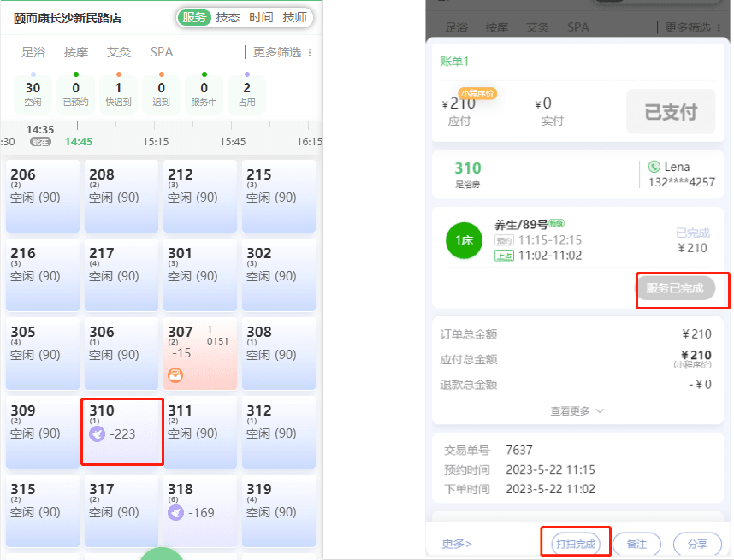Viewport: 734px width, 560px height.
Task: Open room 309 card
Action: (43, 432)
